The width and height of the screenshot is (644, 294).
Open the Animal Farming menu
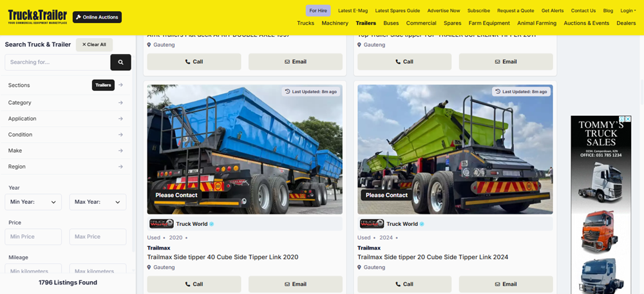tap(537, 23)
